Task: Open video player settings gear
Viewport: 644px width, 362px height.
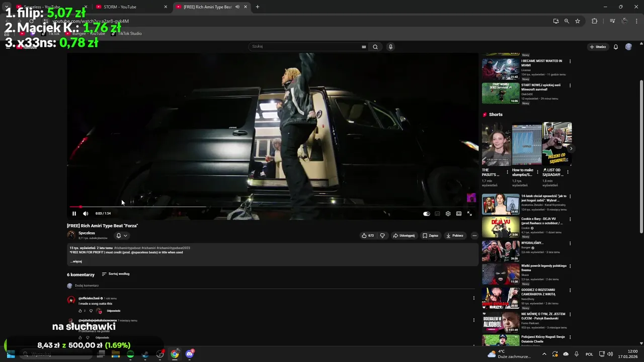Action: coord(448,214)
